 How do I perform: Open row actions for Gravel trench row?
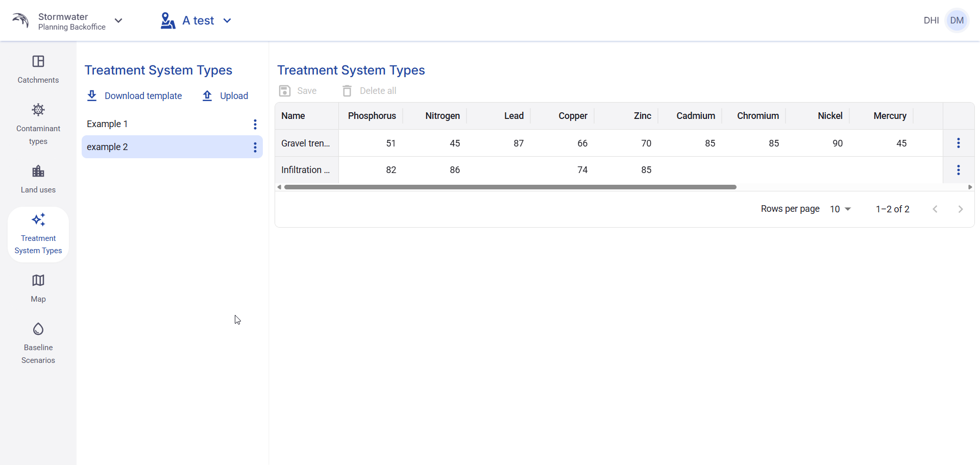(959, 143)
